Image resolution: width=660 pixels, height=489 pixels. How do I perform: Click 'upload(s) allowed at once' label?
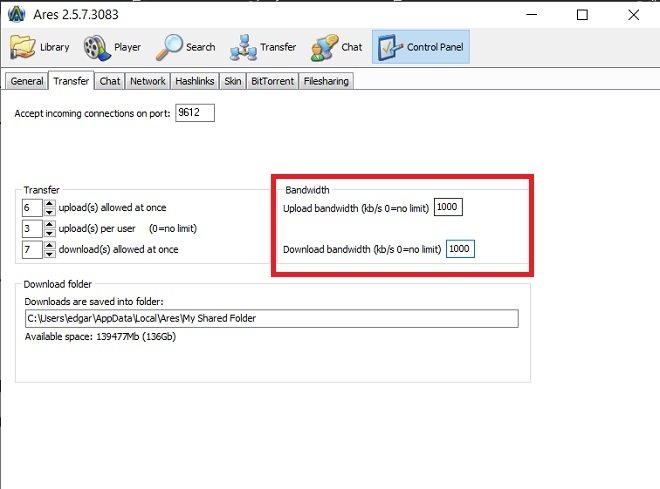112,207
